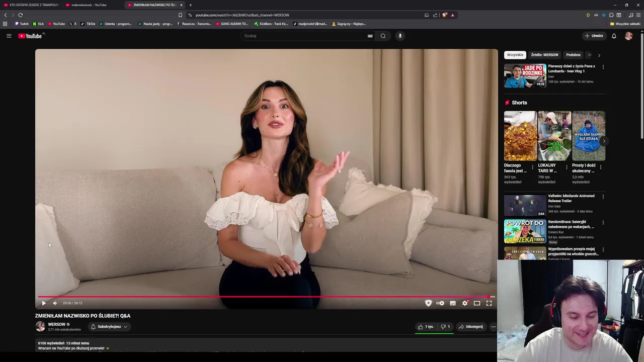The width and height of the screenshot is (644, 362).
Task: Open options for Dlaczego fasola short
Action: coord(532,167)
